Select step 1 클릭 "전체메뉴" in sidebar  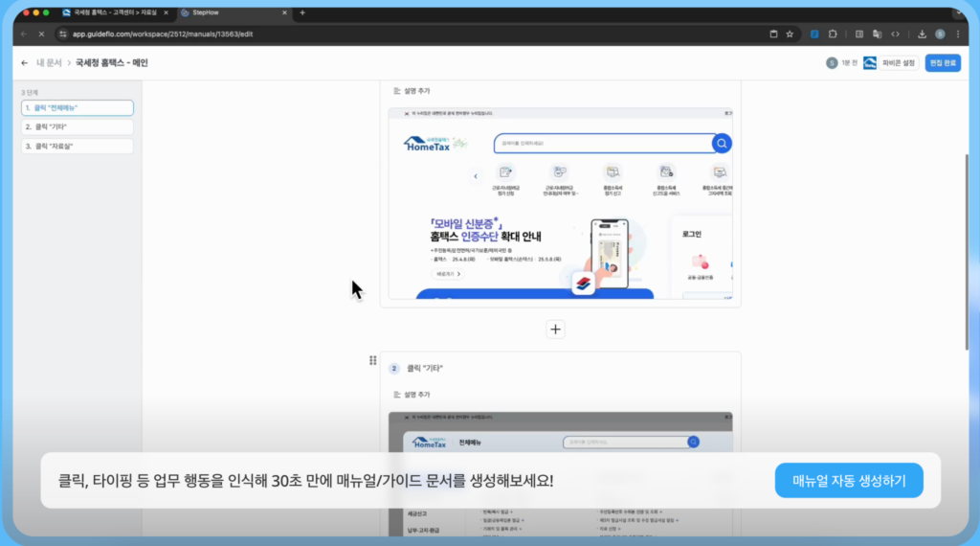pos(77,107)
